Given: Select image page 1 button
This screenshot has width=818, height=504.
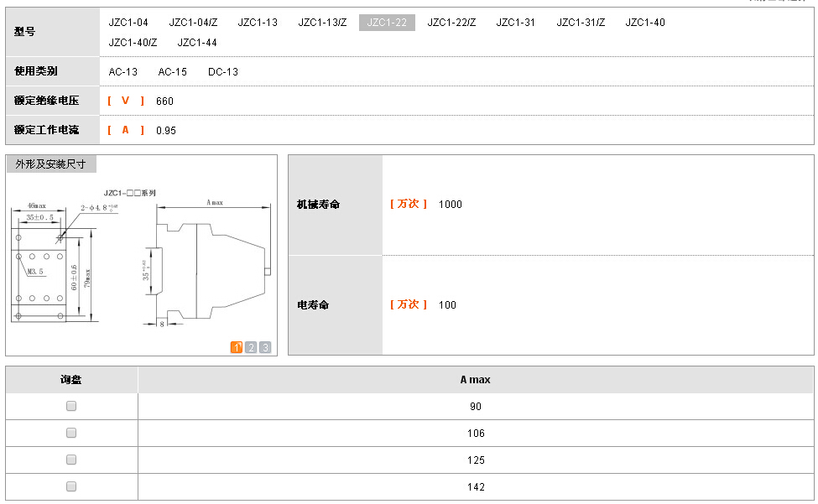Looking at the screenshot, I should click(x=237, y=347).
